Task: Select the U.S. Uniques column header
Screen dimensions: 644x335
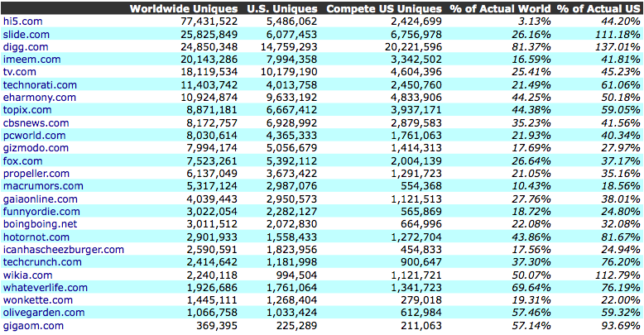Action: (282, 8)
